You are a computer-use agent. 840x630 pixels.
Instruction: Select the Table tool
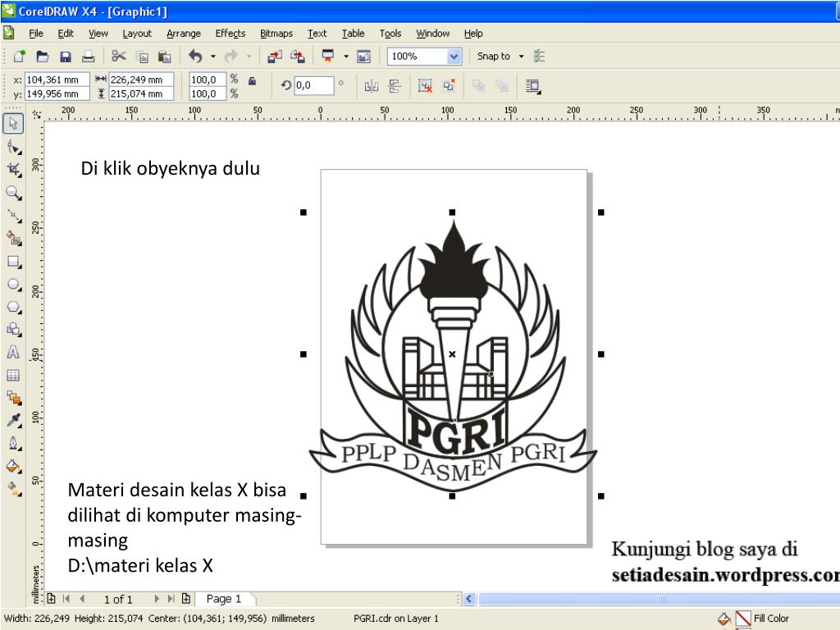click(13, 375)
